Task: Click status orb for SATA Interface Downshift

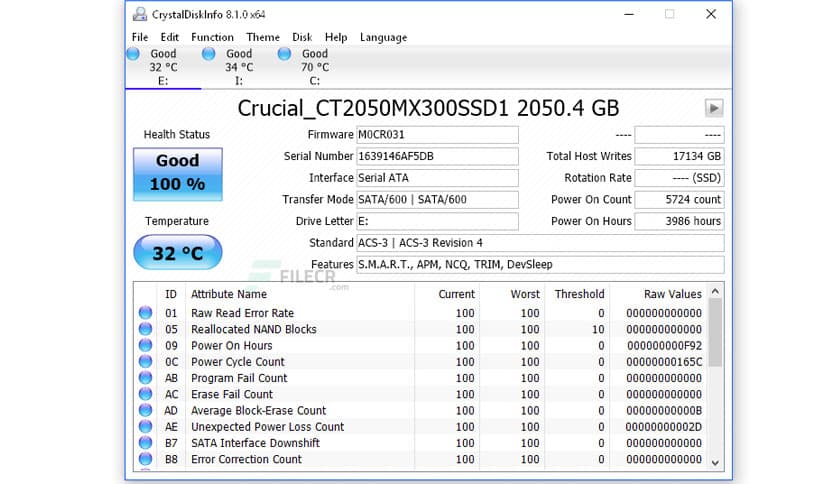Action: coord(145,442)
